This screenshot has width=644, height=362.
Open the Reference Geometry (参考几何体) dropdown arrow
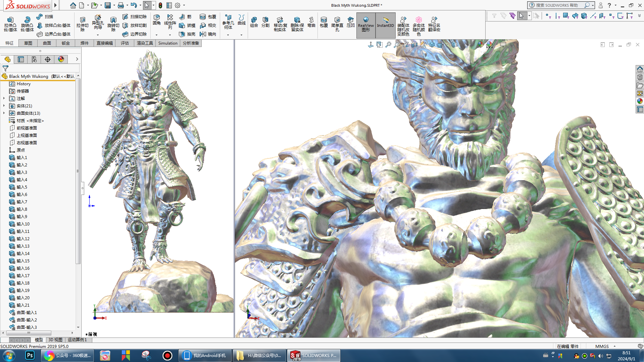228,35
